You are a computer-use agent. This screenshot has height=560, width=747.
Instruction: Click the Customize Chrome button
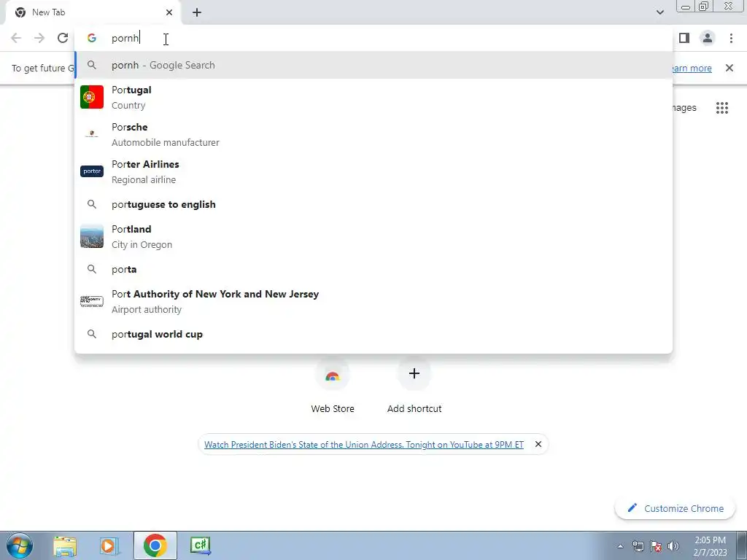[x=676, y=508]
